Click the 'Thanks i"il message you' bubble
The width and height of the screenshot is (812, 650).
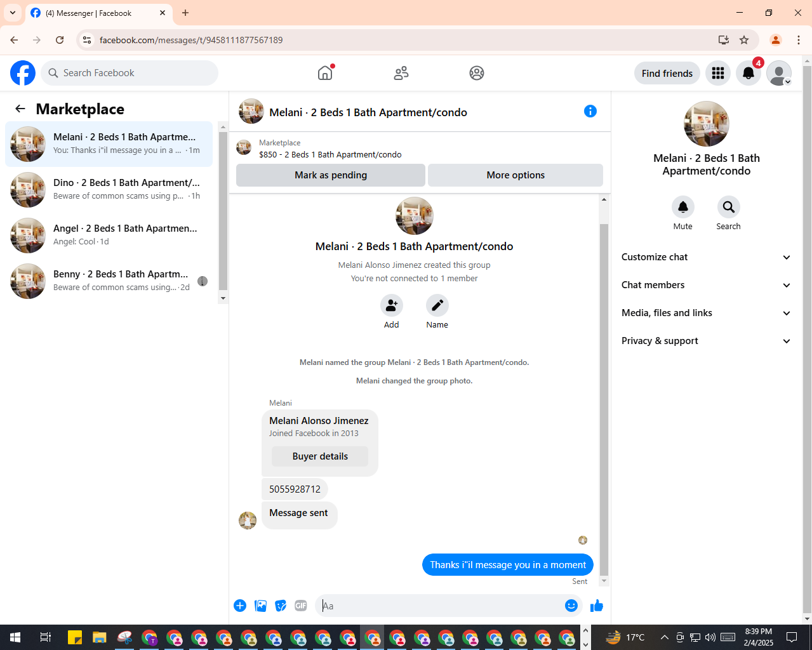pyautogui.click(x=508, y=565)
